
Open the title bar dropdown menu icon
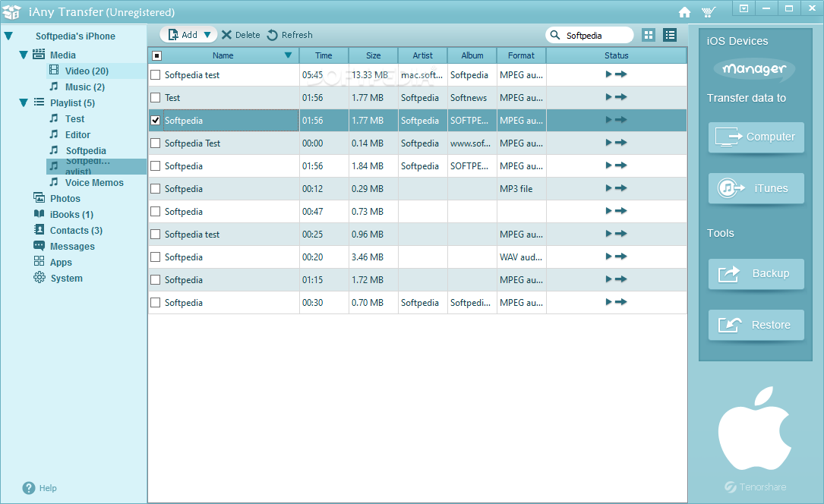(x=743, y=8)
